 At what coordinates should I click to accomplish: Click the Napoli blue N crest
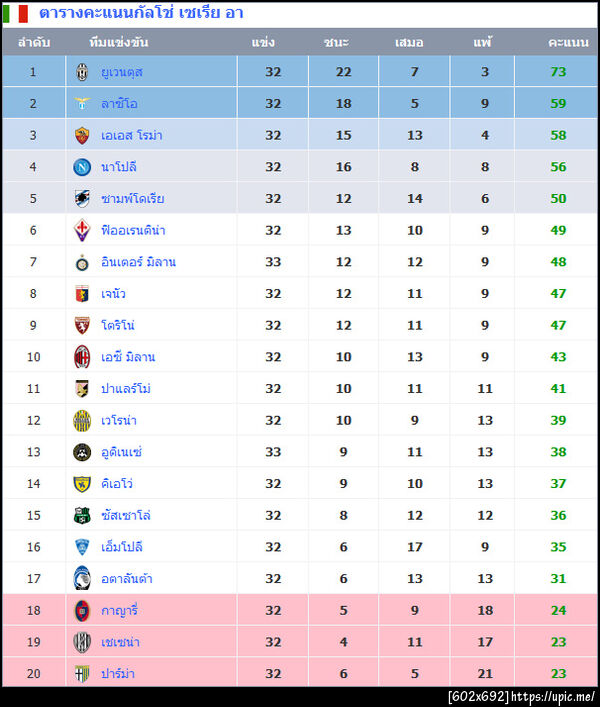82,167
